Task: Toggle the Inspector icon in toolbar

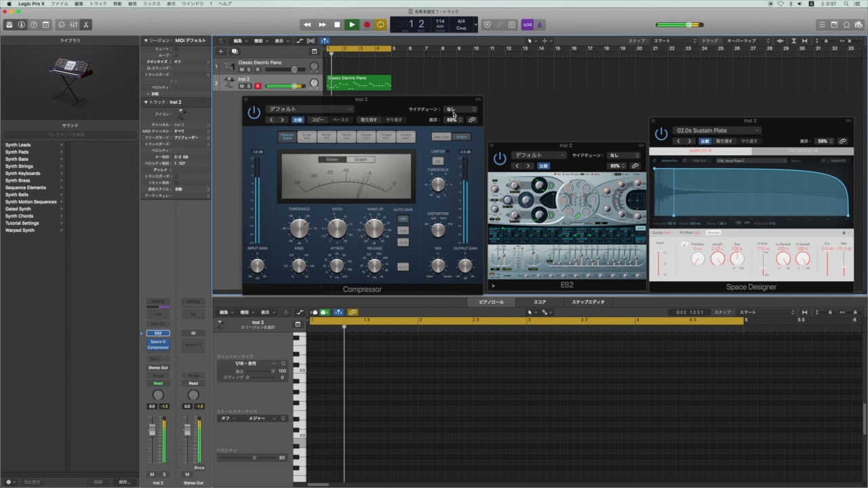Action: coord(22,24)
